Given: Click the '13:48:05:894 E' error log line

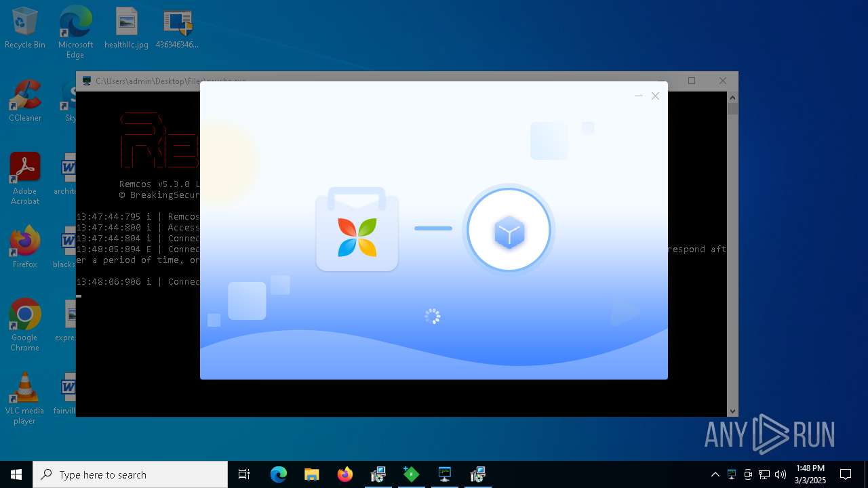Looking at the screenshot, I should click(138, 249).
